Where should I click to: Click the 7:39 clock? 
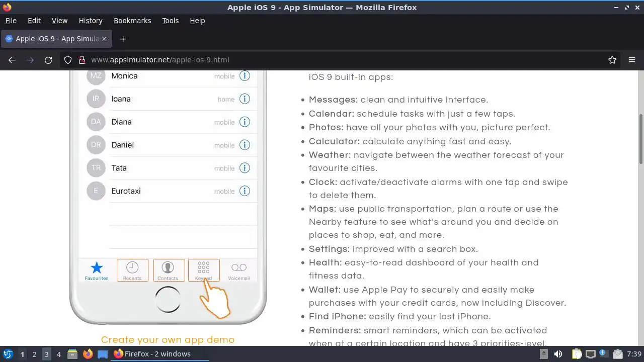click(634, 354)
